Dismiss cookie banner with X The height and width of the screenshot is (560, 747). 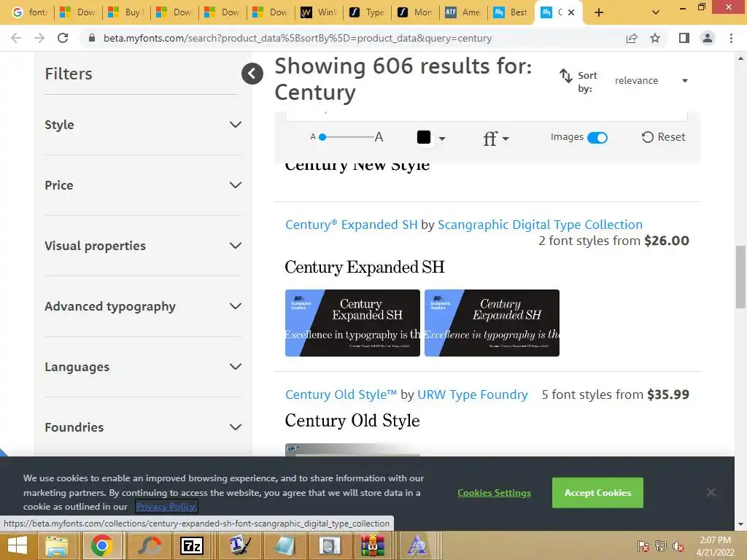[711, 492]
